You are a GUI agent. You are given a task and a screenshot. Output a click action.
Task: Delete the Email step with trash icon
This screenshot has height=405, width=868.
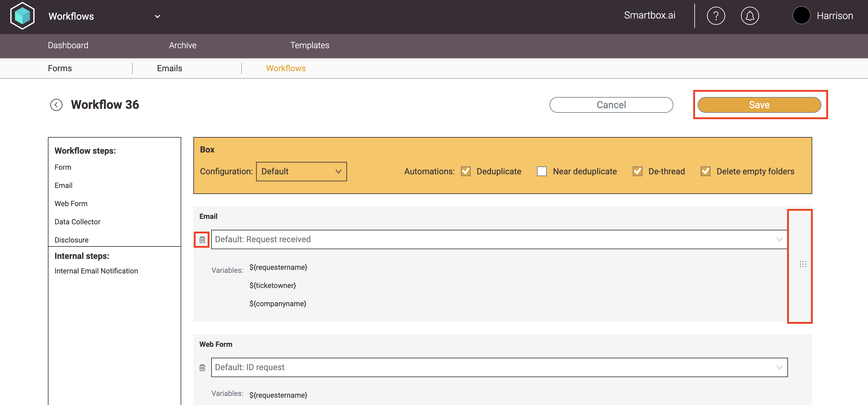202,239
